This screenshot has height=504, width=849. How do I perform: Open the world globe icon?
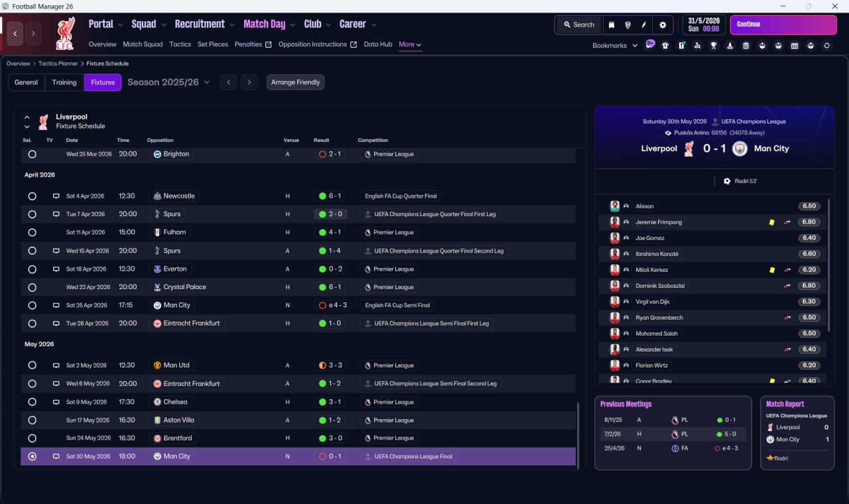[627, 25]
